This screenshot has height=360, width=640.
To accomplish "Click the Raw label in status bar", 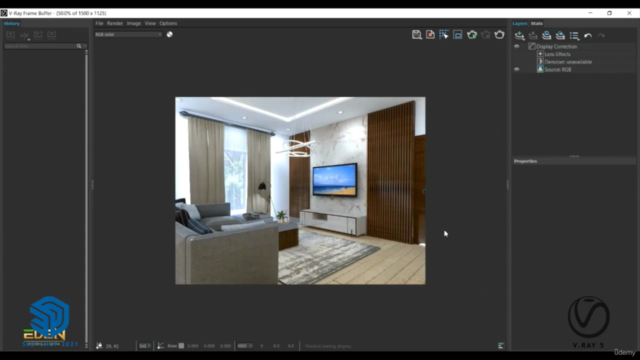I will point(172,346).
